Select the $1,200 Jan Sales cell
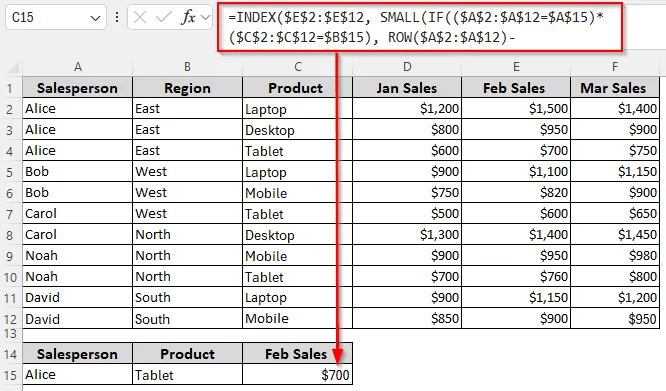666x391 pixels. [x=407, y=109]
